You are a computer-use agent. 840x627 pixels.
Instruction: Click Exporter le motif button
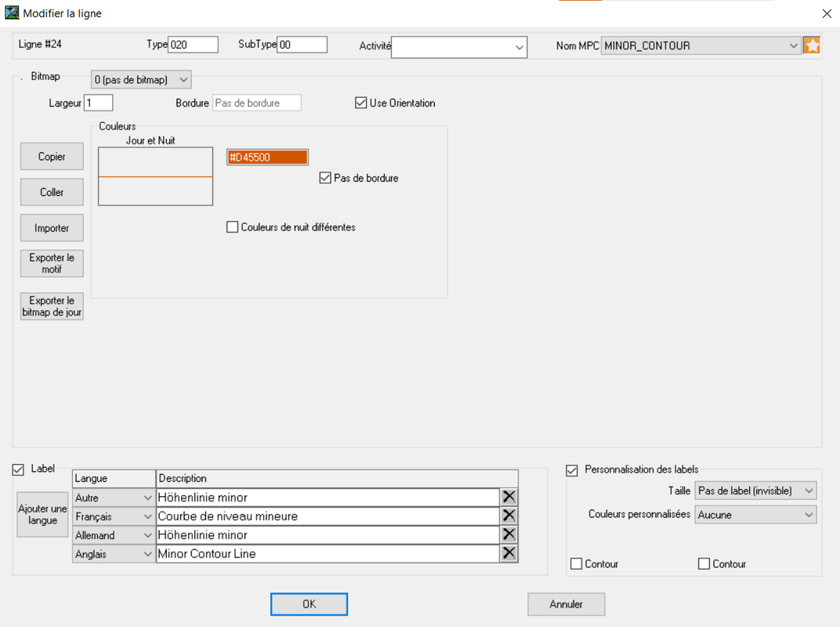coord(52,263)
